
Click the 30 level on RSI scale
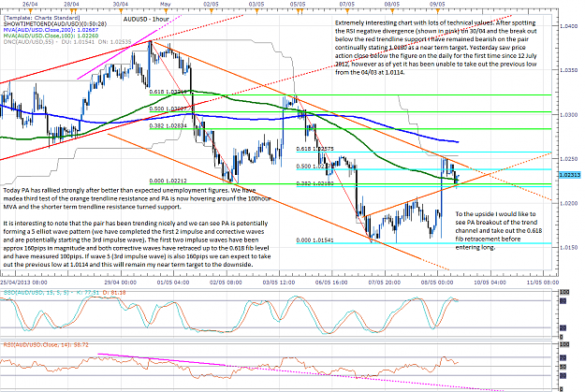pyautogui.click(x=563, y=375)
